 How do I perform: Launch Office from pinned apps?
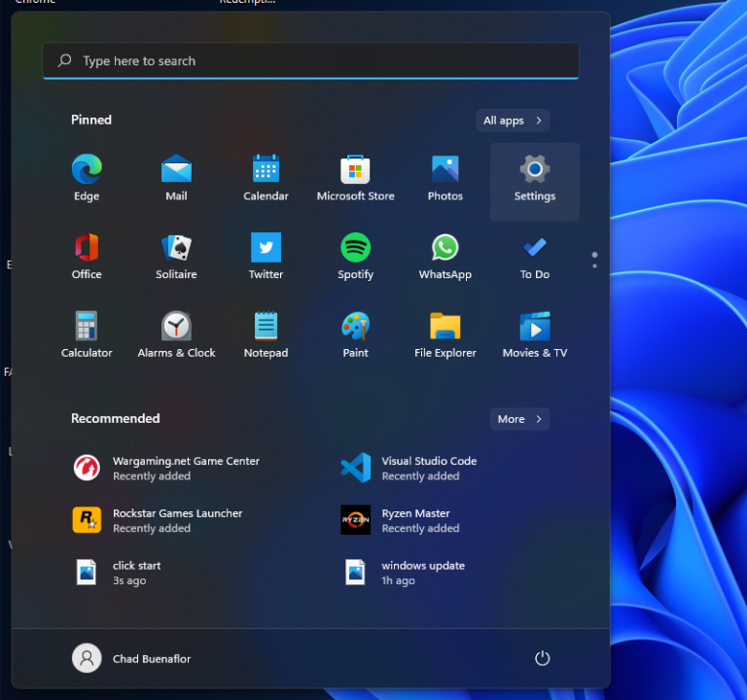click(87, 257)
